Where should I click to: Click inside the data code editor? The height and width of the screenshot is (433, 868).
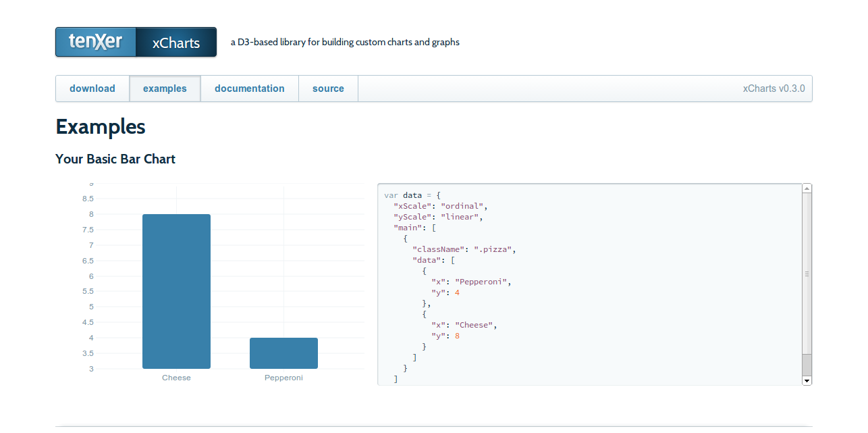coord(590,284)
